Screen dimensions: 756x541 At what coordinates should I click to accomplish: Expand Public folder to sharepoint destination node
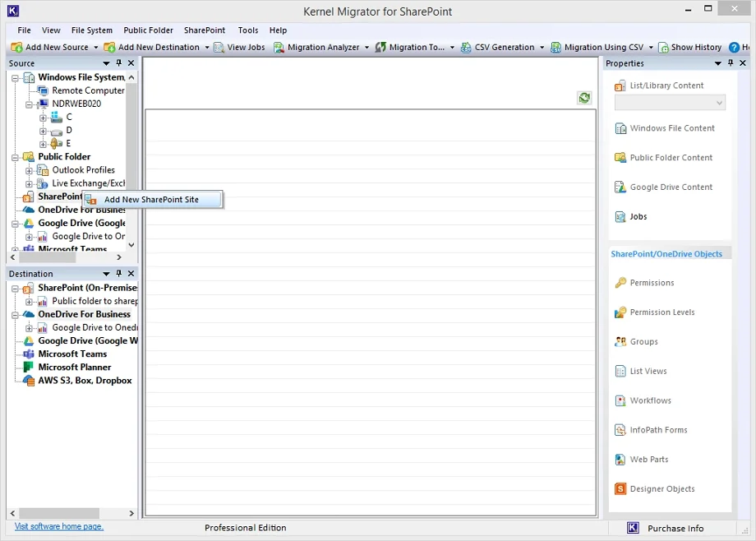[x=29, y=302]
